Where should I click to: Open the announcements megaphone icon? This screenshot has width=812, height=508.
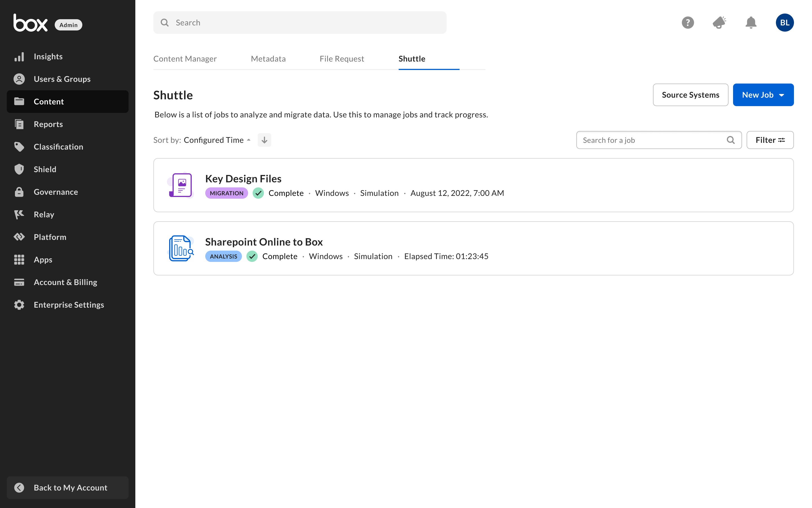click(720, 23)
